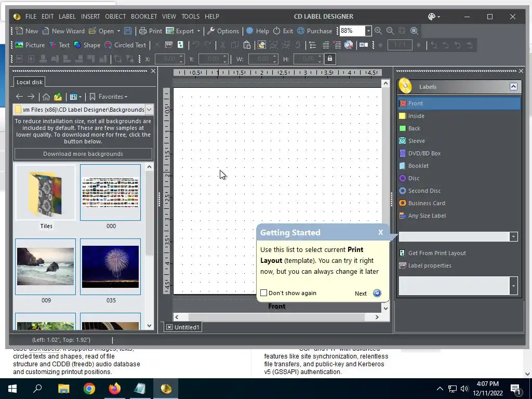The image size is (532, 399).
Task: Save the project with the floppy disk icon
Action: pos(128,31)
